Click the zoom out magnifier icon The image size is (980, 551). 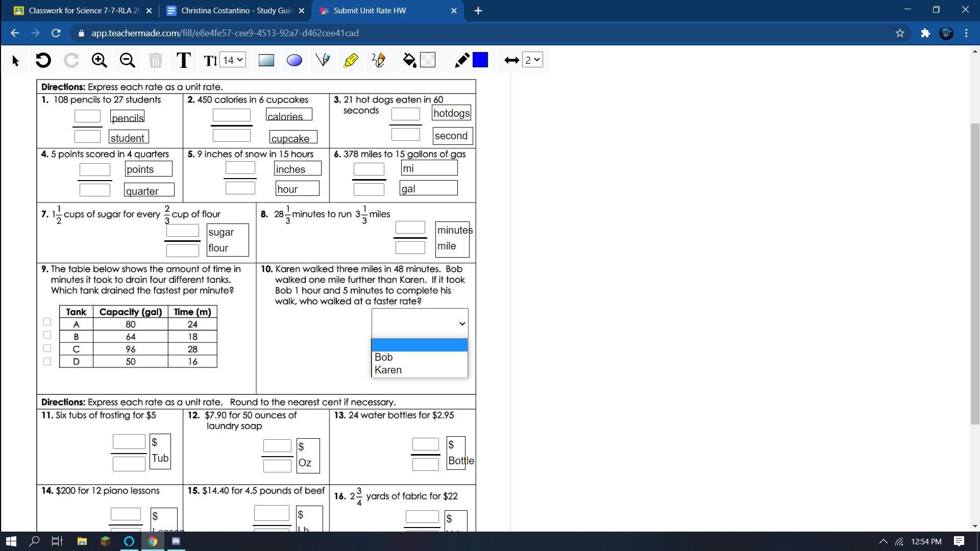127,60
